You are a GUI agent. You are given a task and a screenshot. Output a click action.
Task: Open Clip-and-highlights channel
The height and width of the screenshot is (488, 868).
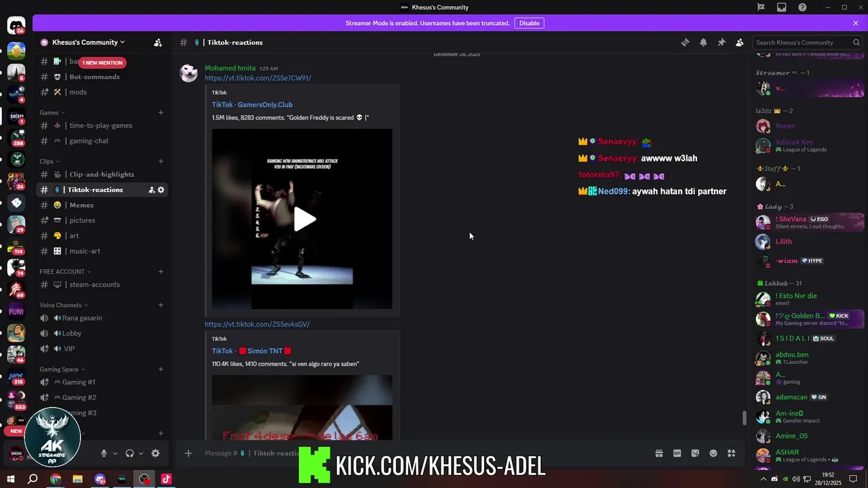coord(102,174)
